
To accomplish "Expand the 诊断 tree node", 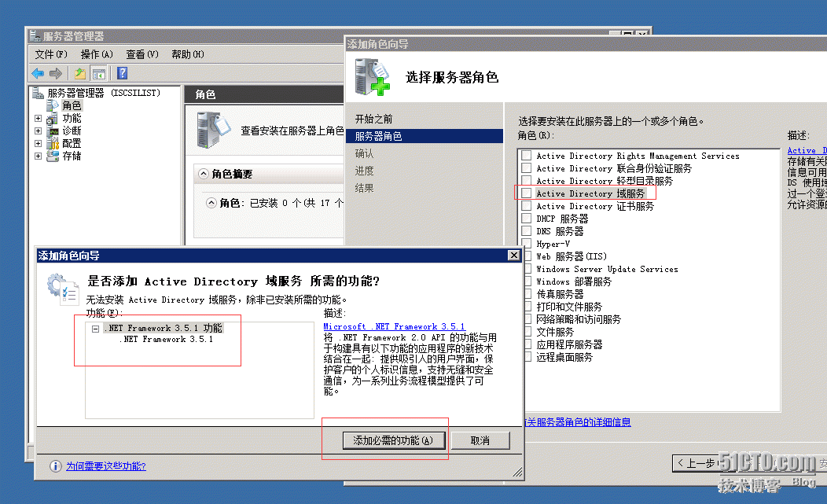I will point(38,131).
